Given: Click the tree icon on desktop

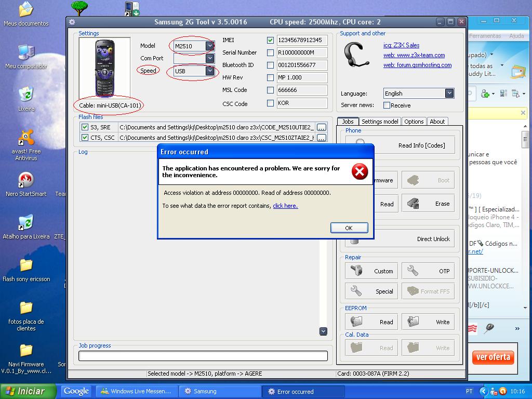Looking at the screenshot, I should pos(79,8).
